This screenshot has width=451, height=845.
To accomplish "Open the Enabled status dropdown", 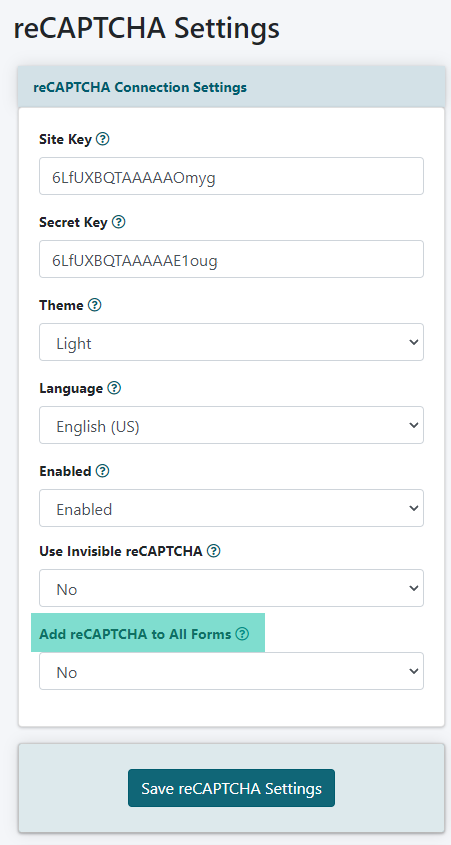I will tap(231, 508).
